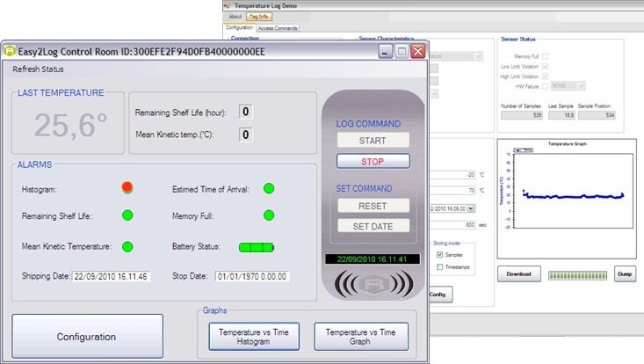The width and height of the screenshot is (644, 364).
Task: Click the green download progress bar
Action: click(x=576, y=275)
